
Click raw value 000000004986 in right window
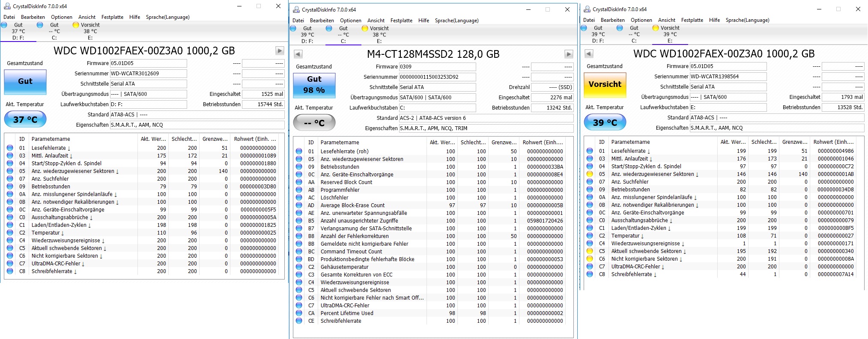tap(835, 151)
